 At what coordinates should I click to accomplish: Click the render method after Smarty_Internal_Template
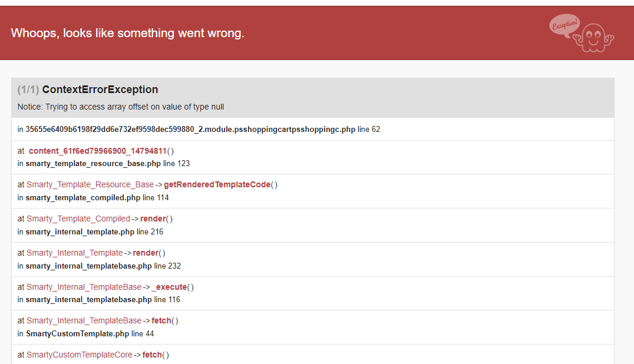146,253
